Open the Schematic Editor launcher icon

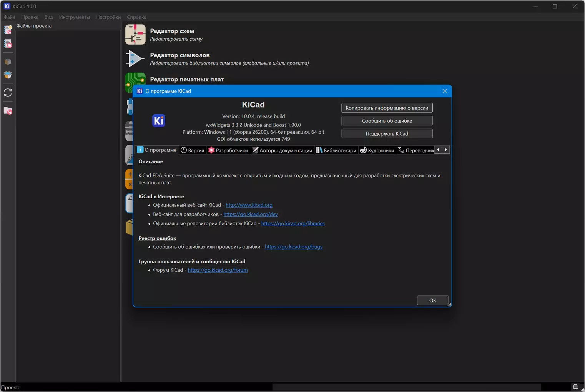[135, 35]
